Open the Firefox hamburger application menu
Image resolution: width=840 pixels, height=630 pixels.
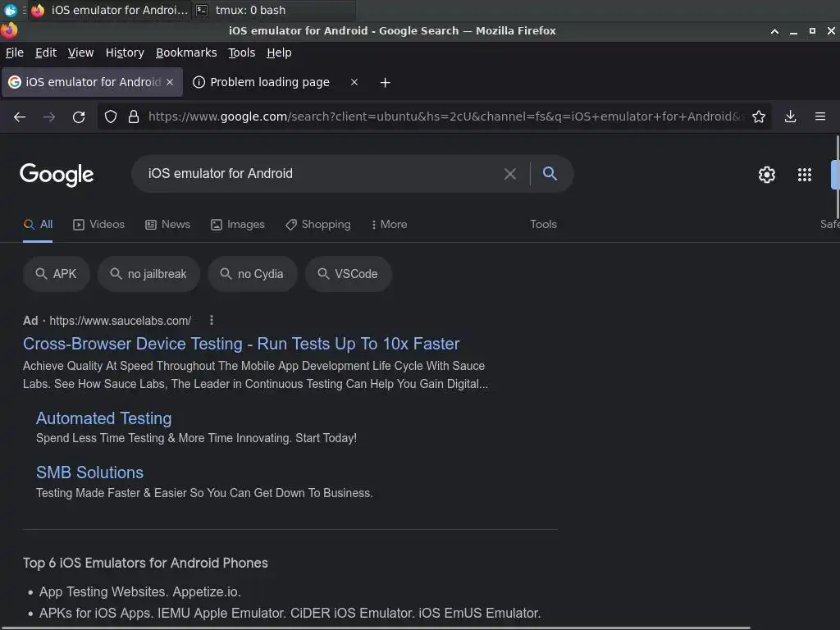[x=820, y=116]
